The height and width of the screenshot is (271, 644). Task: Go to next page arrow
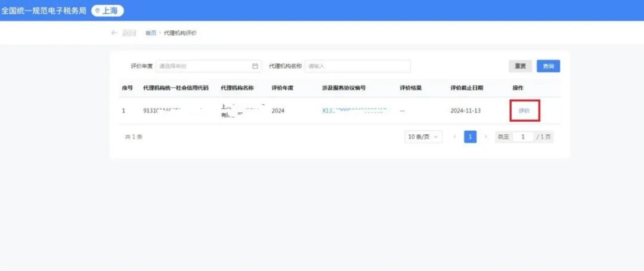pyautogui.click(x=486, y=137)
